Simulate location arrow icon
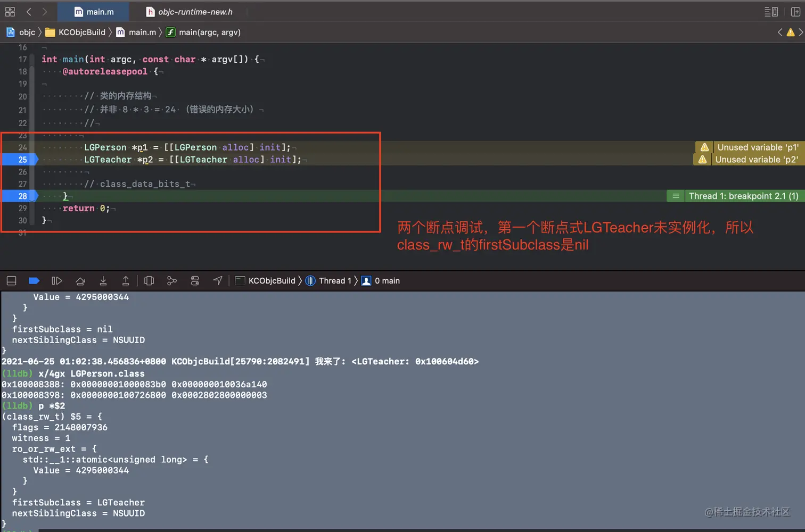Screen dimensions: 805x532 pos(218,280)
